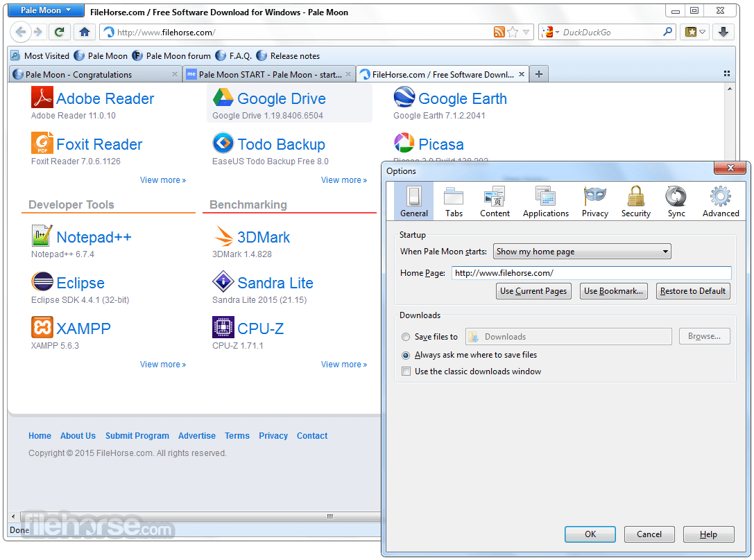Open Security options with padlock icon
The width and height of the screenshot is (754, 560).
coord(635,202)
